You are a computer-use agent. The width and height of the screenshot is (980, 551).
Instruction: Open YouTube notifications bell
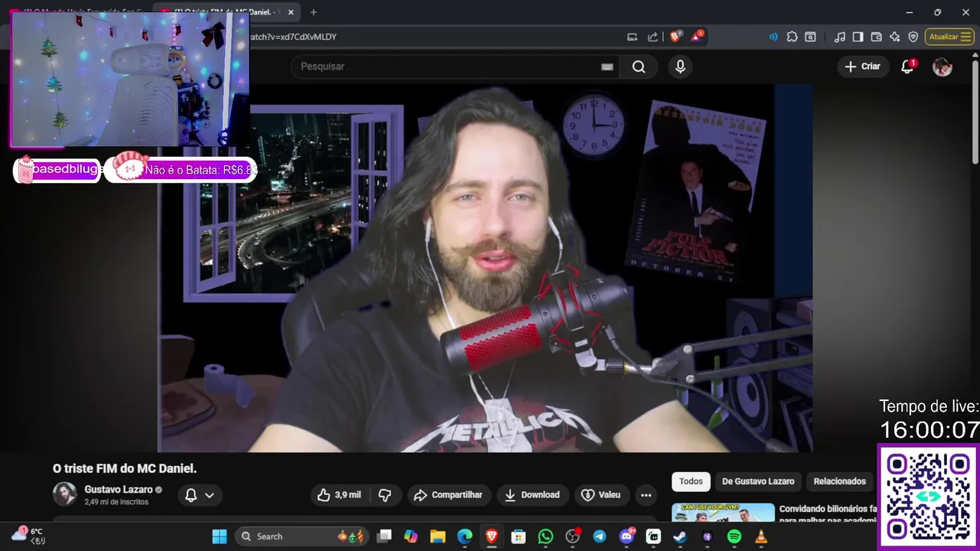907,67
